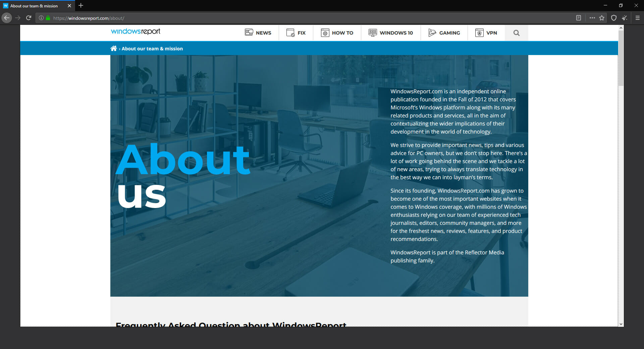The width and height of the screenshot is (644, 349).
Task: Open the shield protection icon
Action: [614, 18]
